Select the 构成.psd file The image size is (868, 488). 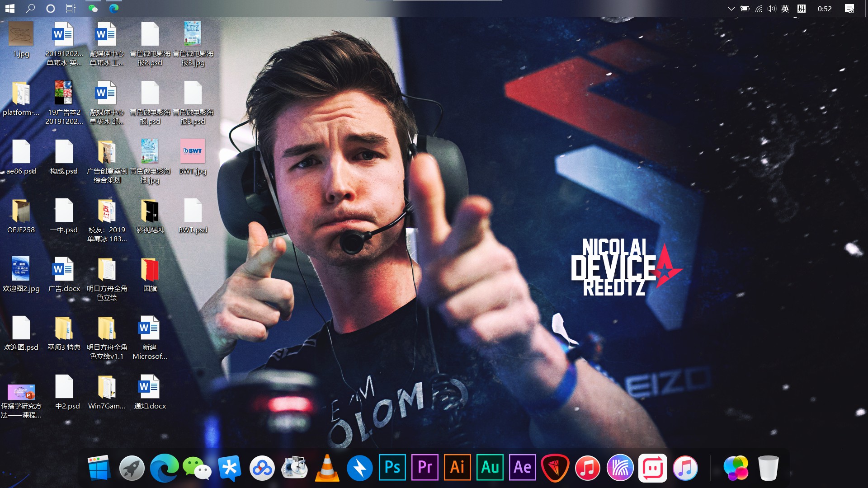[x=64, y=157]
